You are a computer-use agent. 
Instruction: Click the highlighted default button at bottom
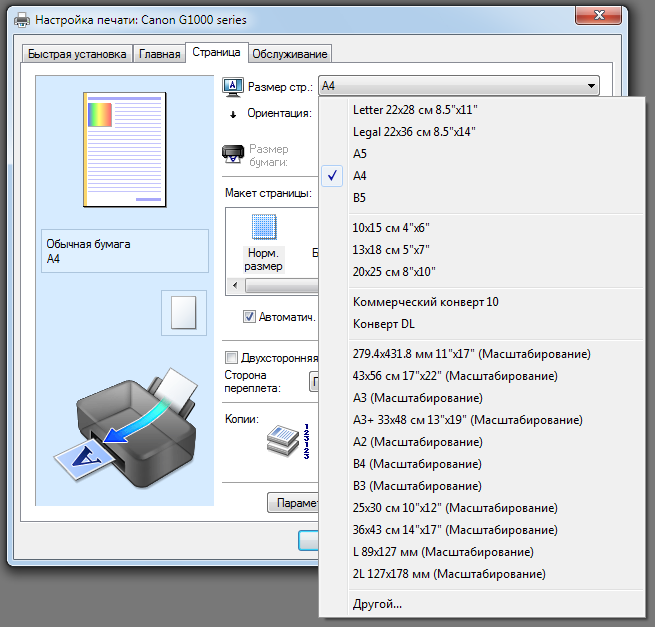(x=308, y=541)
